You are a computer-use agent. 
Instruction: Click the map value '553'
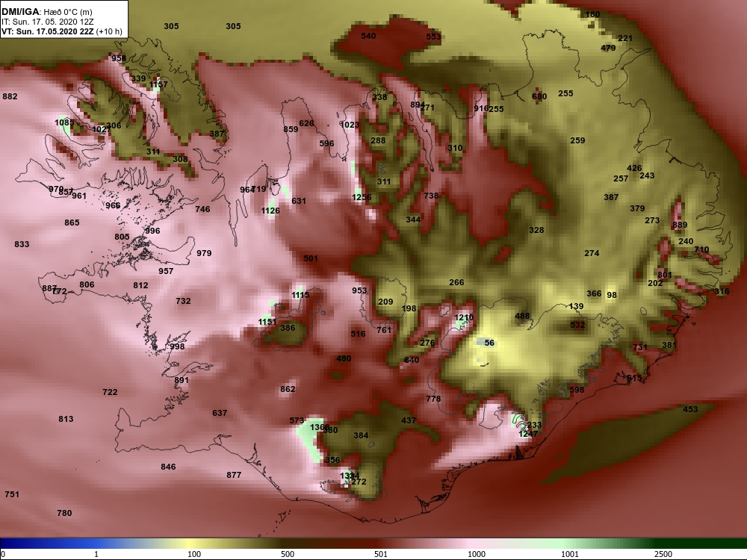click(433, 37)
